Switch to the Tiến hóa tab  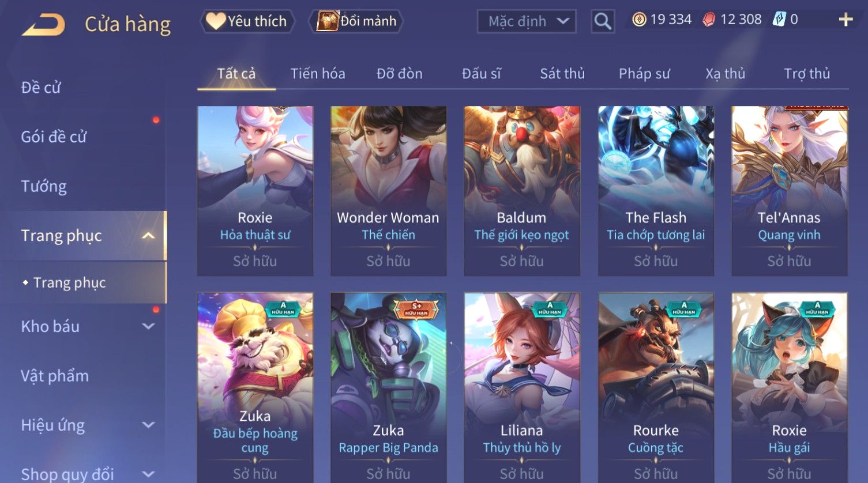click(x=318, y=74)
